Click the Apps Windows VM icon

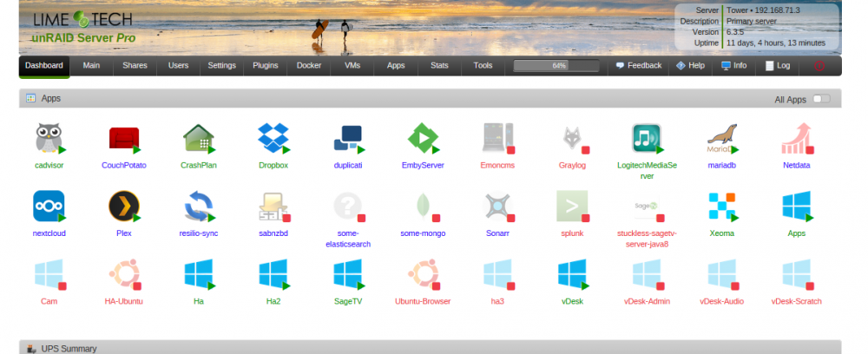pyautogui.click(x=797, y=206)
